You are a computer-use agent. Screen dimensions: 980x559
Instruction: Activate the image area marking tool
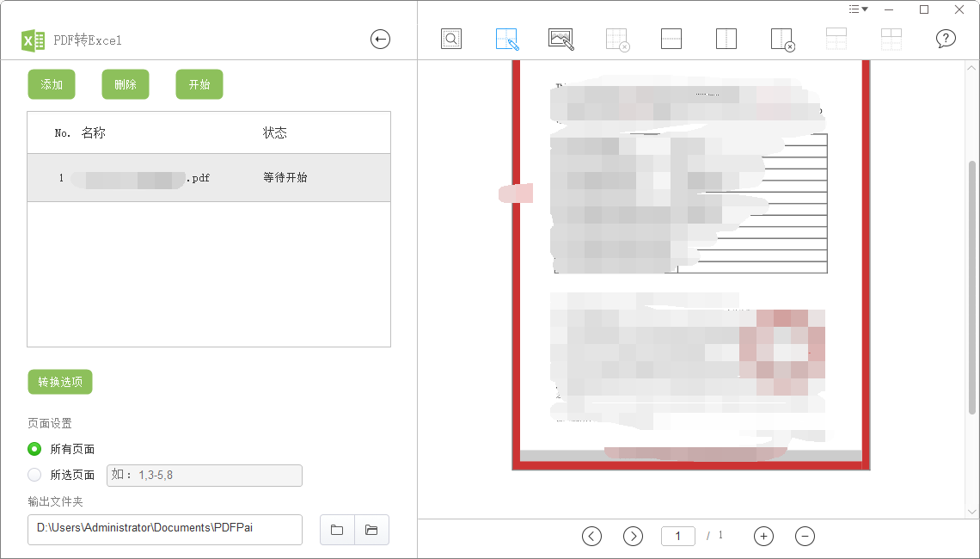[561, 38]
